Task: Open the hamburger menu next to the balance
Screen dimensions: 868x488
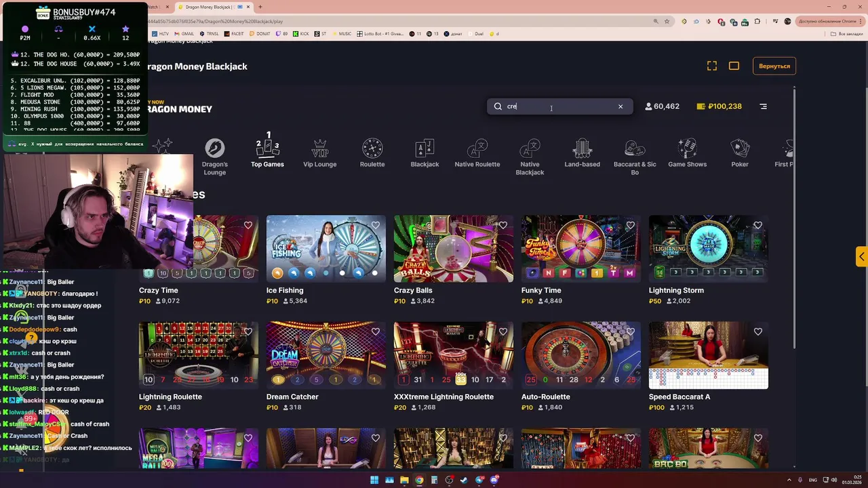Action: [763, 106]
